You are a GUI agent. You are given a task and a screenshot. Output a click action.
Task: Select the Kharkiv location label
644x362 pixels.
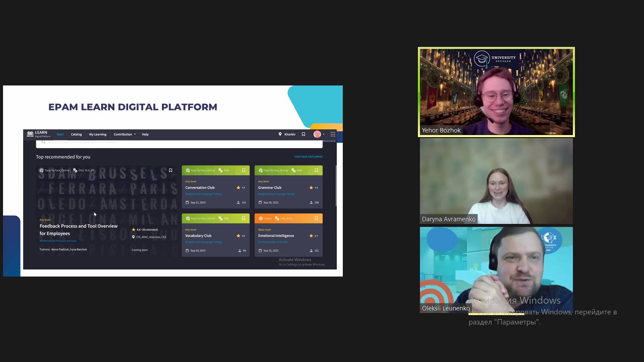point(290,134)
